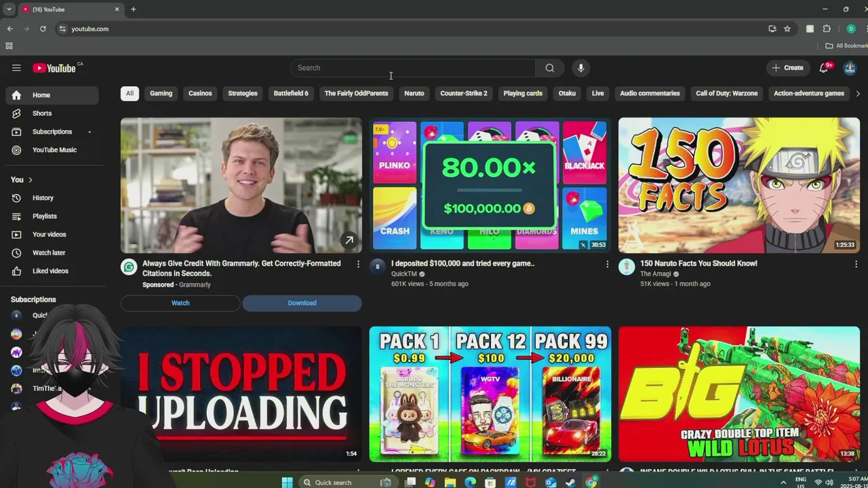Start voice search with the microphone

click(580, 68)
